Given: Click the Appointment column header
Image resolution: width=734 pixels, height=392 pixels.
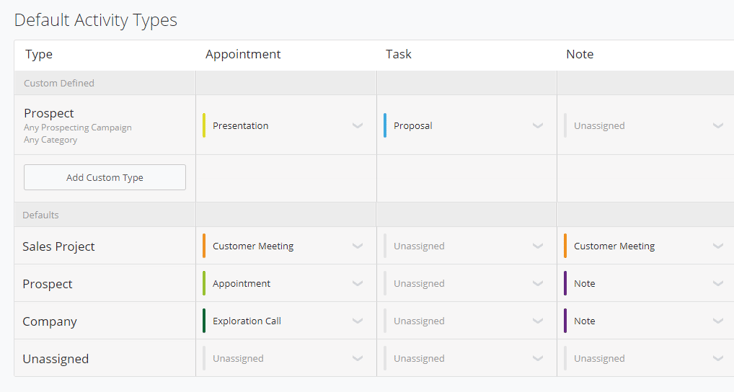Looking at the screenshot, I should pyautogui.click(x=243, y=54).
